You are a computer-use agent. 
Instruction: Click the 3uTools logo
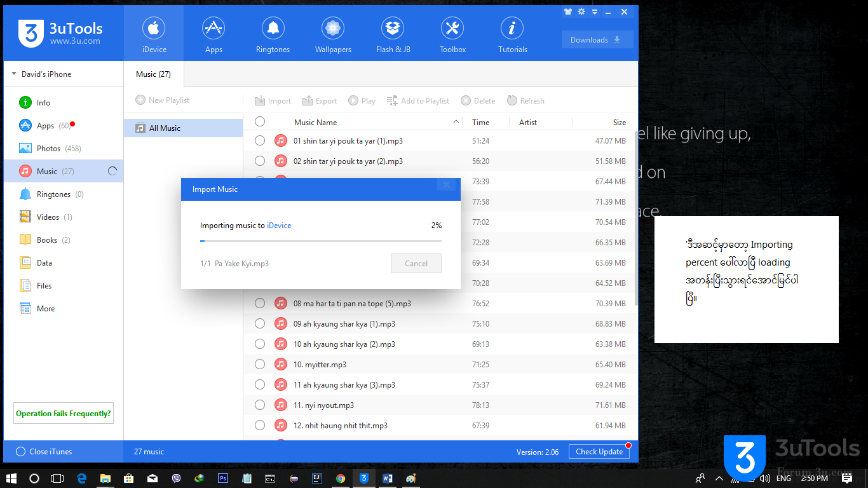60,34
